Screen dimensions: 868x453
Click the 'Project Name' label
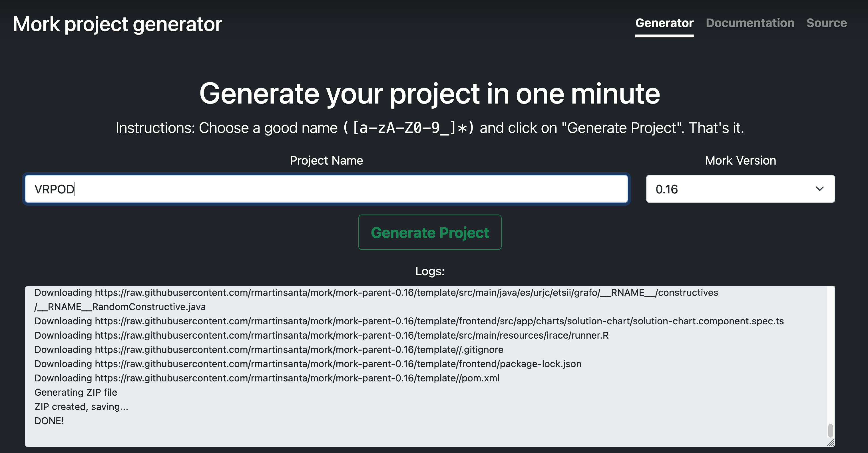click(x=326, y=161)
